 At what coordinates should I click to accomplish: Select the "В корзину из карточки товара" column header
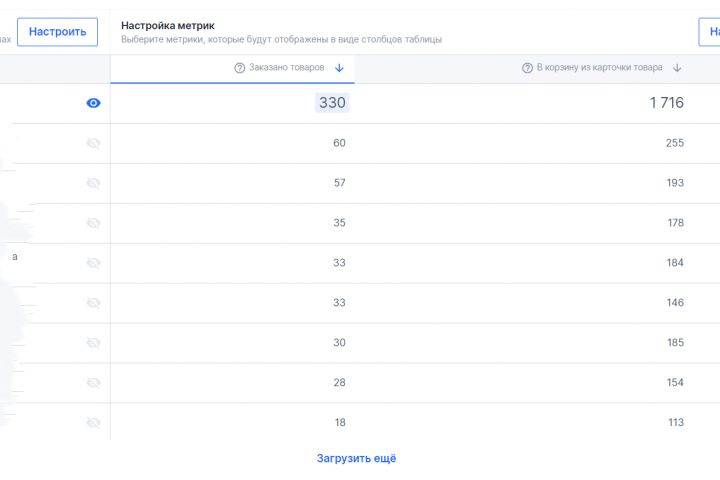tap(599, 68)
